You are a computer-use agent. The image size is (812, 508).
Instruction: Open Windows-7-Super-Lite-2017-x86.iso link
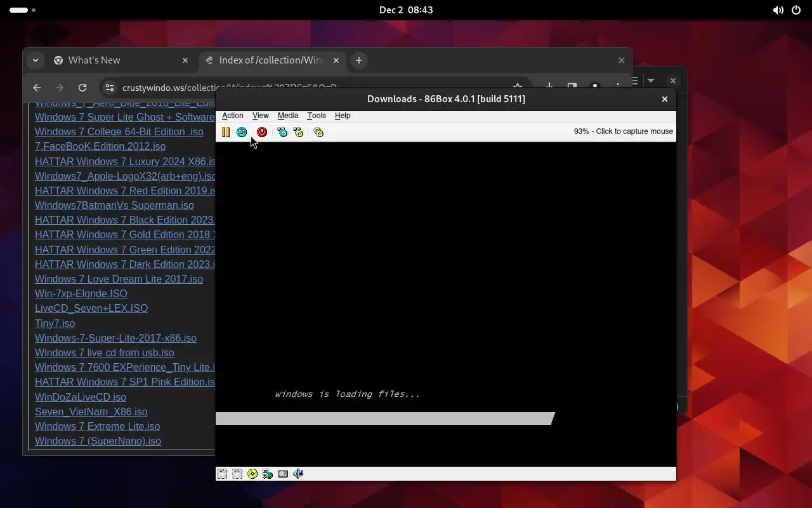(115, 338)
